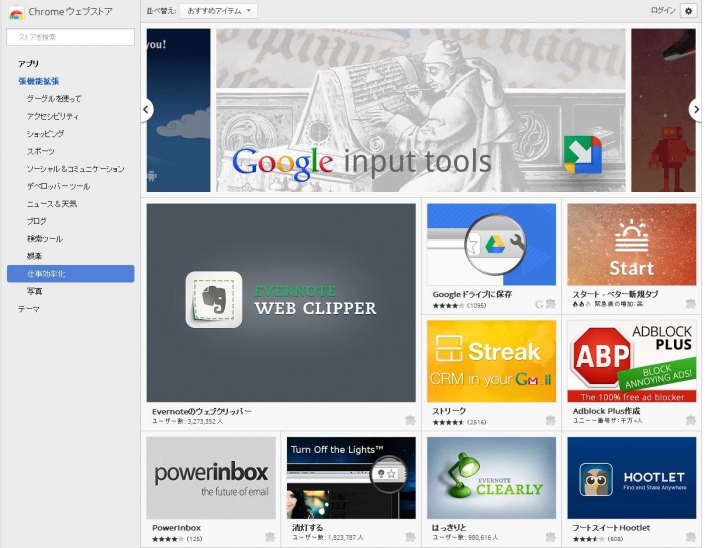Click puzzle icon on 消灯する card
705x548 pixels.
pyautogui.click(x=410, y=537)
